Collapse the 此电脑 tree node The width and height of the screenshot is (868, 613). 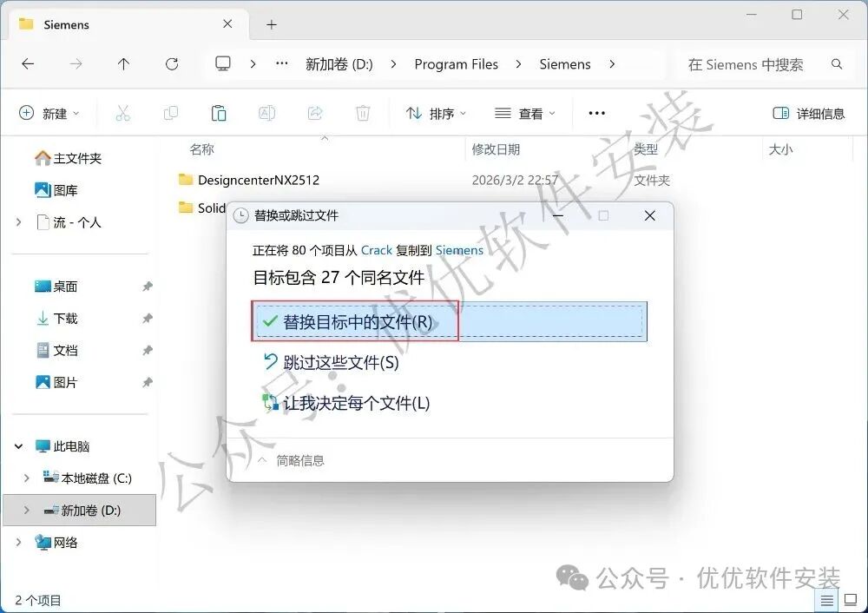[x=19, y=445]
